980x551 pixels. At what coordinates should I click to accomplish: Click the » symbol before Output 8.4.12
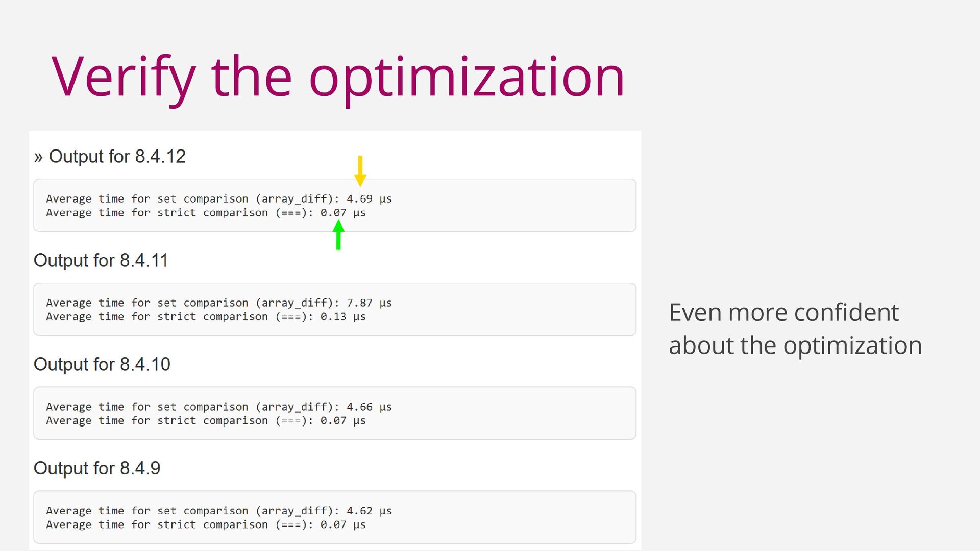(x=38, y=157)
